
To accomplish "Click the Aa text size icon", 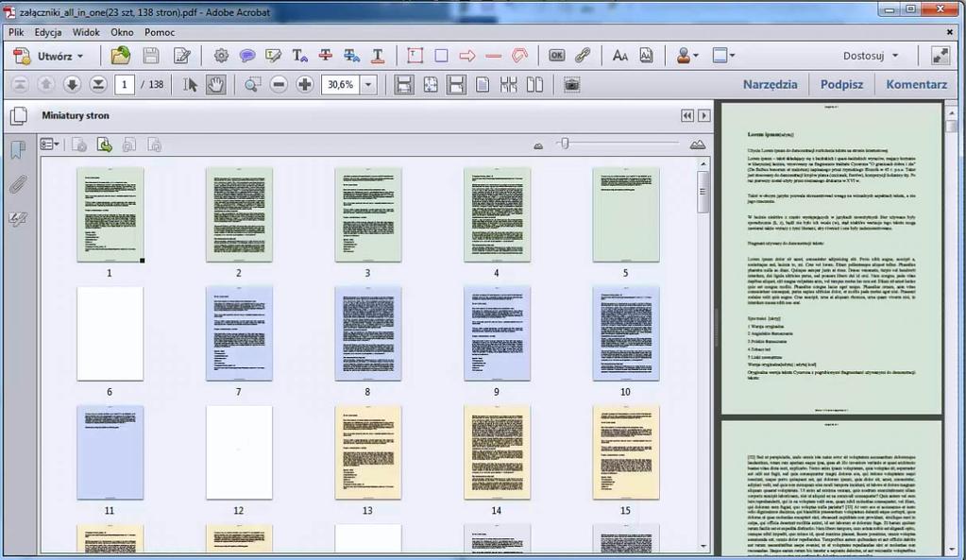I will point(619,56).
